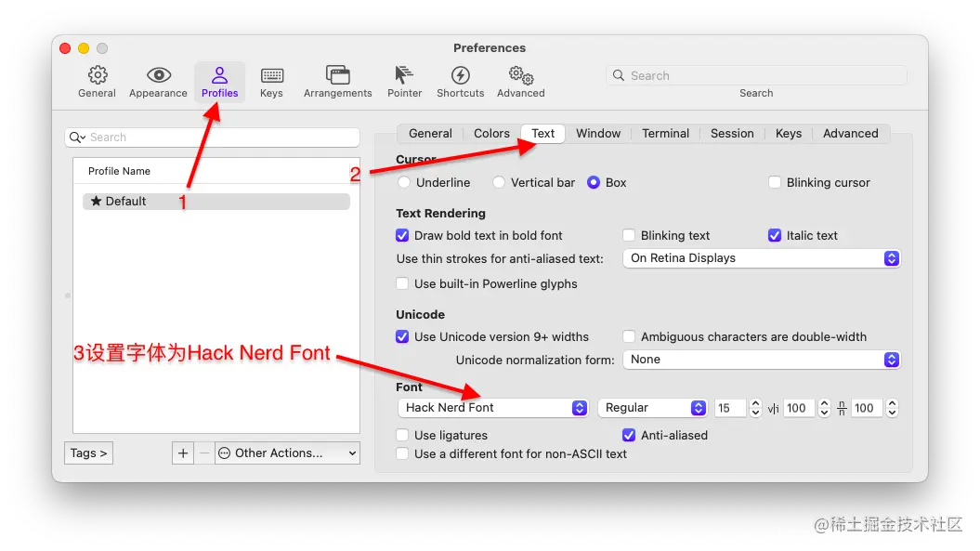
Task: Open the Hack Nerd Font family dropdown
Action: point(492,408)
